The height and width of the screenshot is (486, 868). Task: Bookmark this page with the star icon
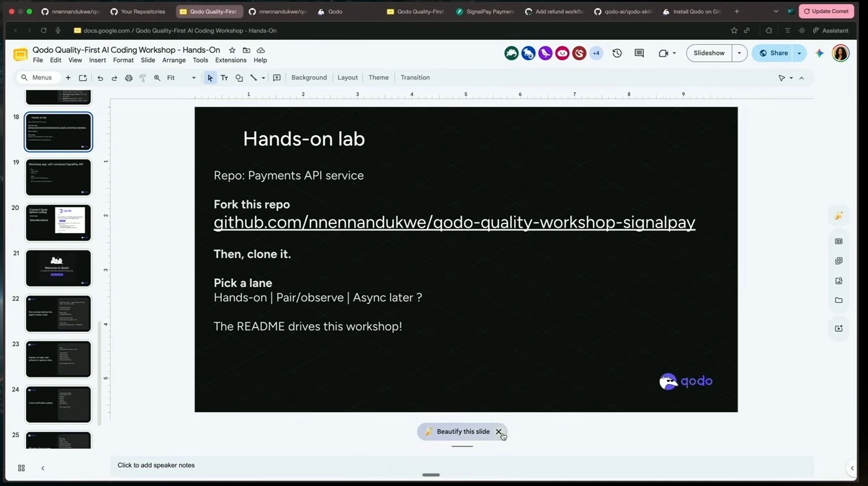(x=734, y=30)
